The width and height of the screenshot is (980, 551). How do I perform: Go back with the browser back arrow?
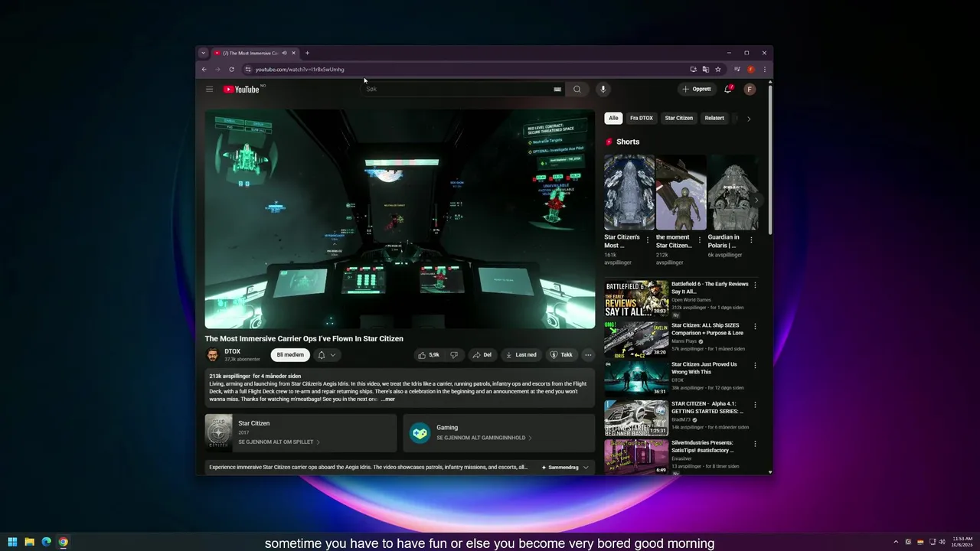[204, 70]
